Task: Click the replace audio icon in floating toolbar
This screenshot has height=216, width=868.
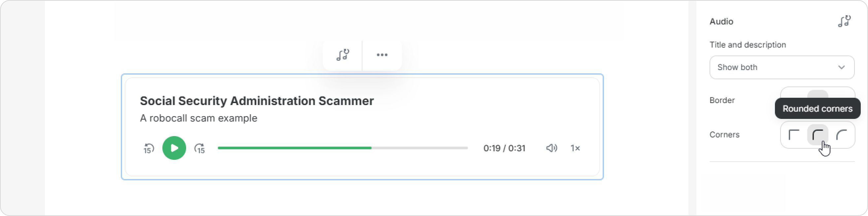Action: pyautogui.click(x=343, y=55)
